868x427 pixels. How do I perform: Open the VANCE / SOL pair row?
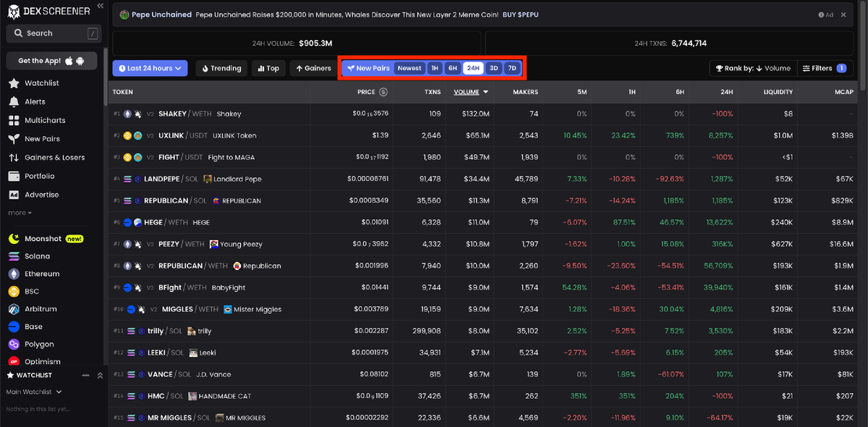coord(483,374)
